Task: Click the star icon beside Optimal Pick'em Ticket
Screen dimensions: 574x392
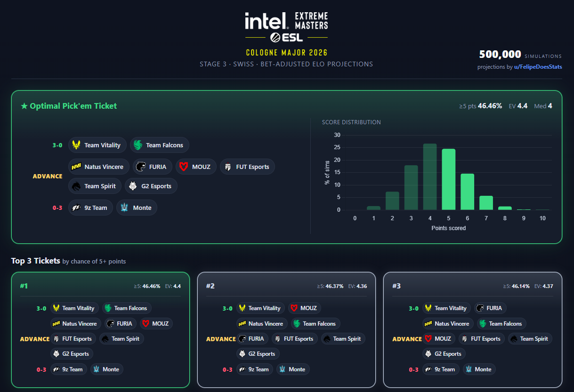Action: tap(24, 106)
